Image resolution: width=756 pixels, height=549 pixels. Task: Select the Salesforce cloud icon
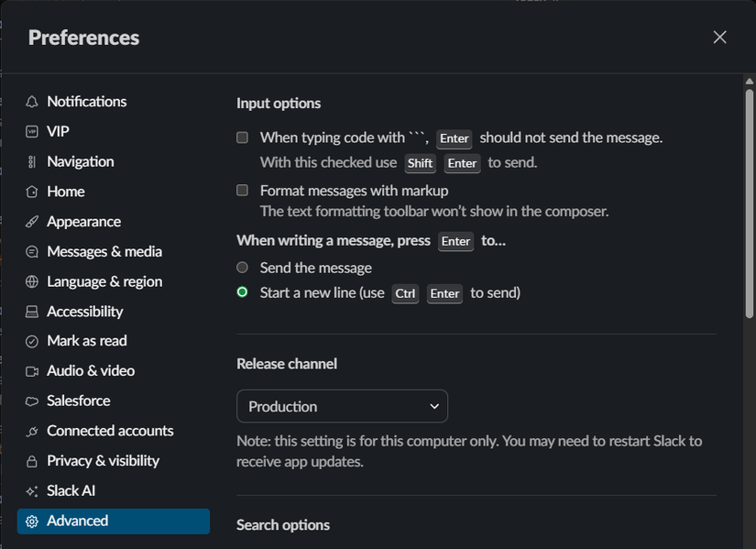pyautogui.click(x=31, y=401)
